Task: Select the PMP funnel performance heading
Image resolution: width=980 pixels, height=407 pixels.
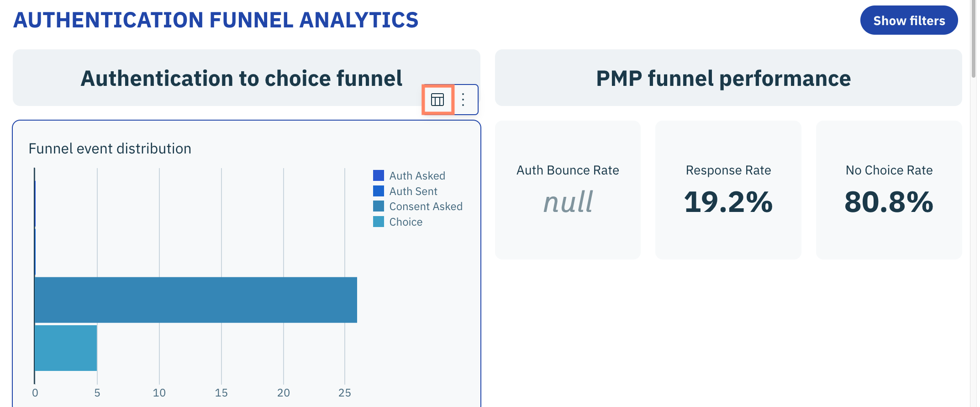Action: pyautogui.click(x=723, y=78)
